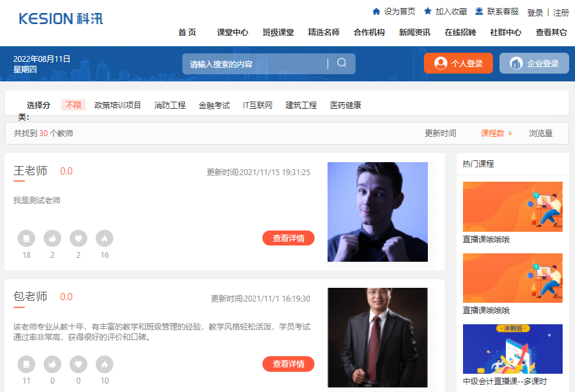Click the heart icon for 王老师
Screen dimensions: 575x392
[x=78, y=238]
